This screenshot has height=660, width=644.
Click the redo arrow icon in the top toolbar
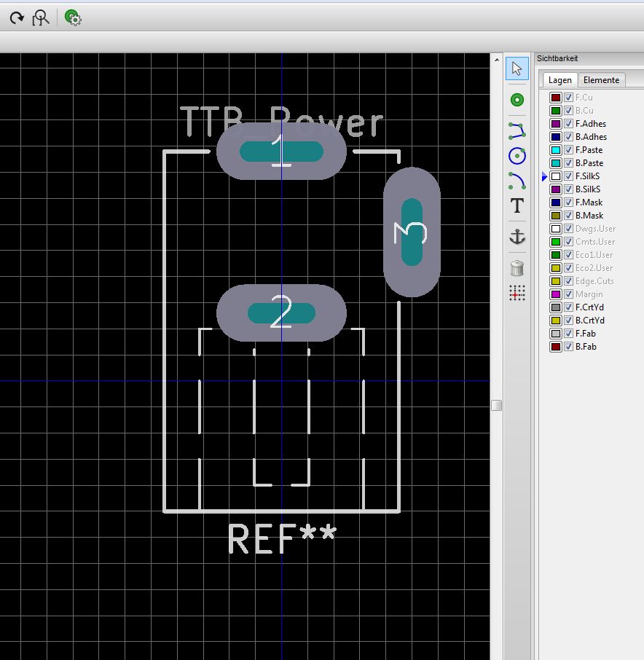click(x=17, y=18)
